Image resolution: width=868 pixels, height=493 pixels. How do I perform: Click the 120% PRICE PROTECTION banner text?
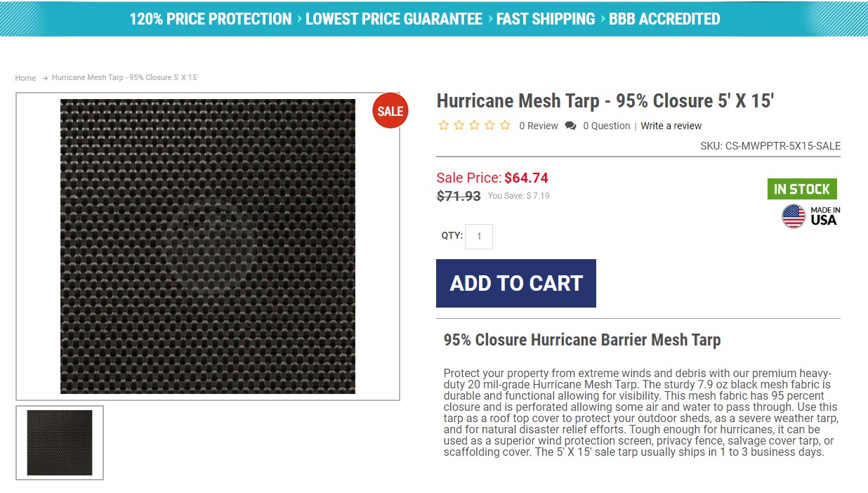click(210, 19)
